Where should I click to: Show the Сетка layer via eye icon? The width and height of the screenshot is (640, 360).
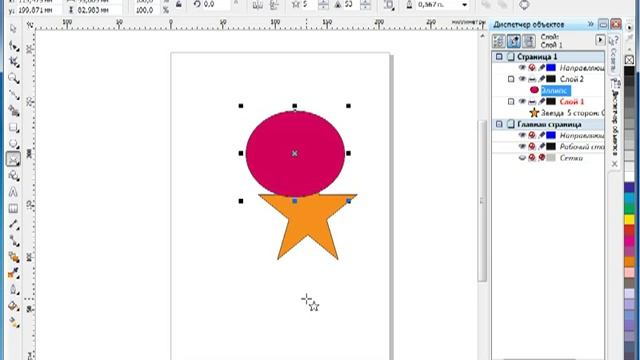pos(522,158)
